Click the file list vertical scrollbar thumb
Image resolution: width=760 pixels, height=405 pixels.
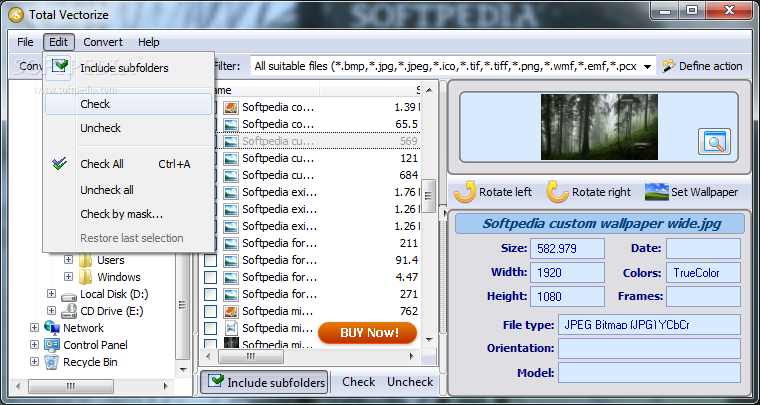point(428,196)
